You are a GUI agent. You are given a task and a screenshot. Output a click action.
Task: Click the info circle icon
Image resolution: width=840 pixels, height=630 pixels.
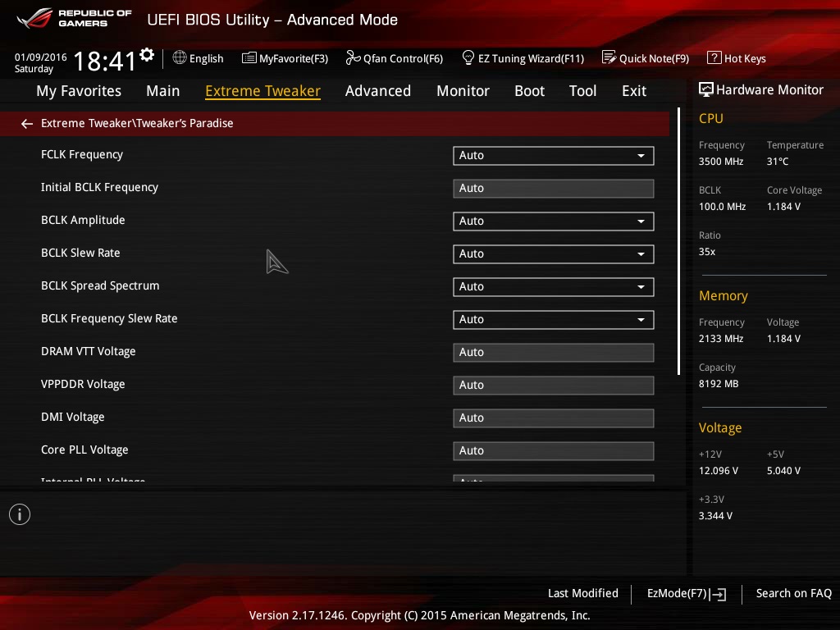click(x=20, y=514)
